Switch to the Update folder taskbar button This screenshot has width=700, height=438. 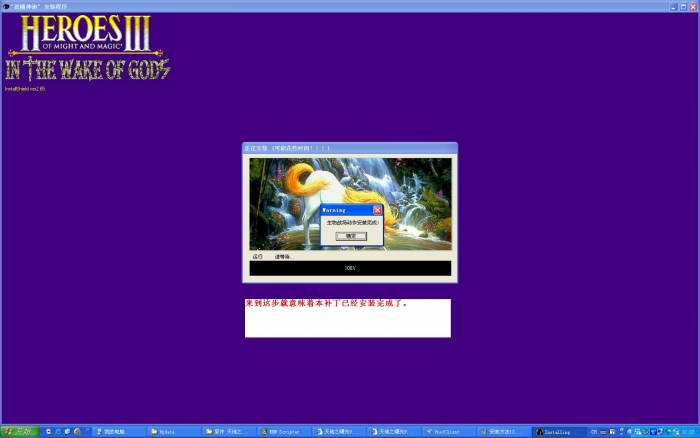pos(173,432)
